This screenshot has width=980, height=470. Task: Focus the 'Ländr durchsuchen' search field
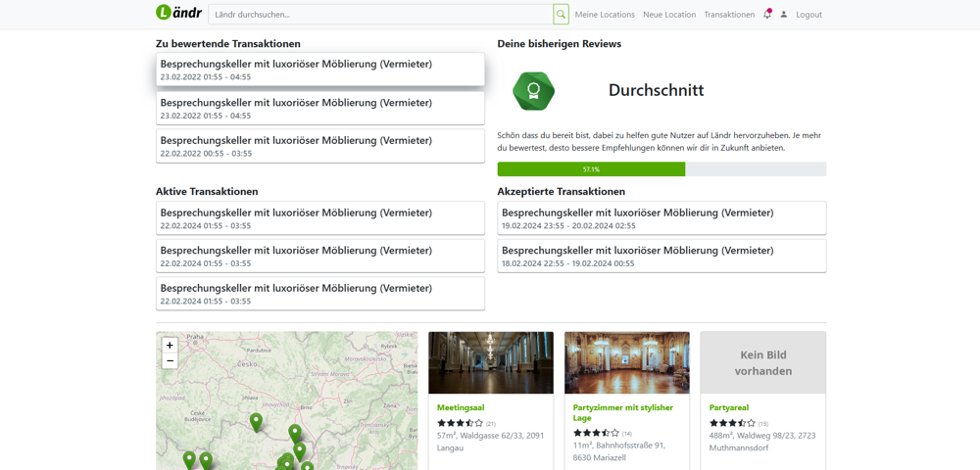(x=380, y=15)
